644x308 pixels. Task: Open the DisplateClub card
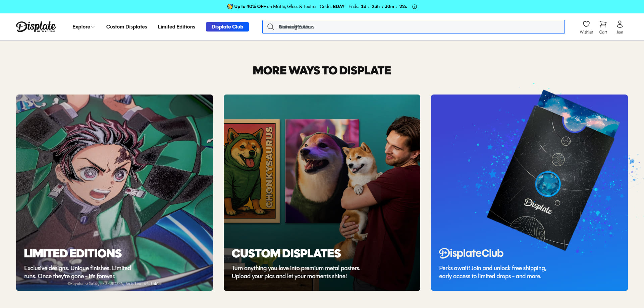coord(529,193)
